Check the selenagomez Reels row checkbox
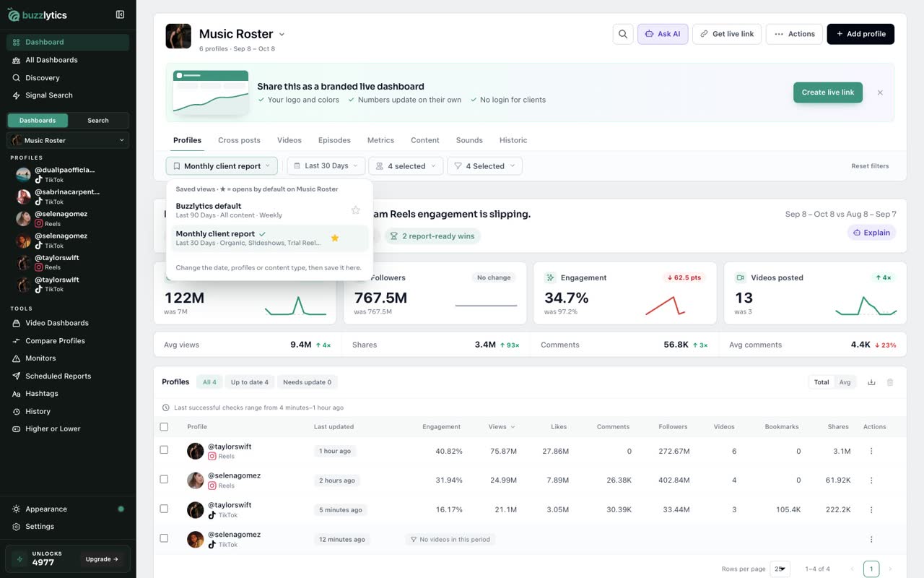 click(164, 479)
